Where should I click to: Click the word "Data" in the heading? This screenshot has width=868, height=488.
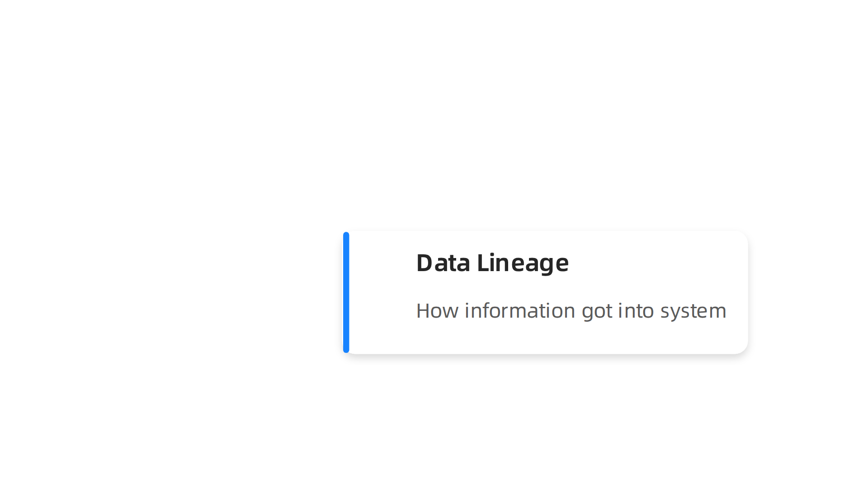(443, 263)
